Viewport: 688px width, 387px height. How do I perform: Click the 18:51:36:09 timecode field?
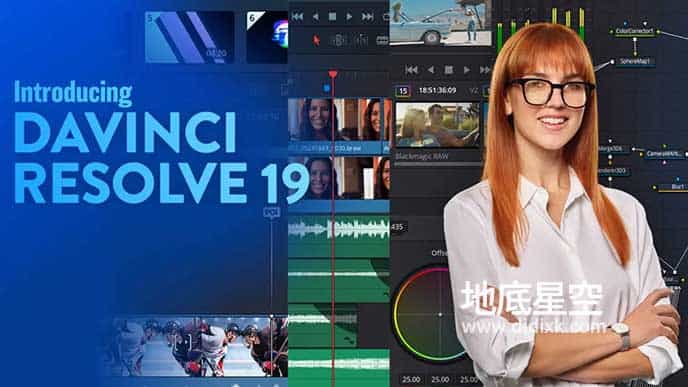[437, 90]
